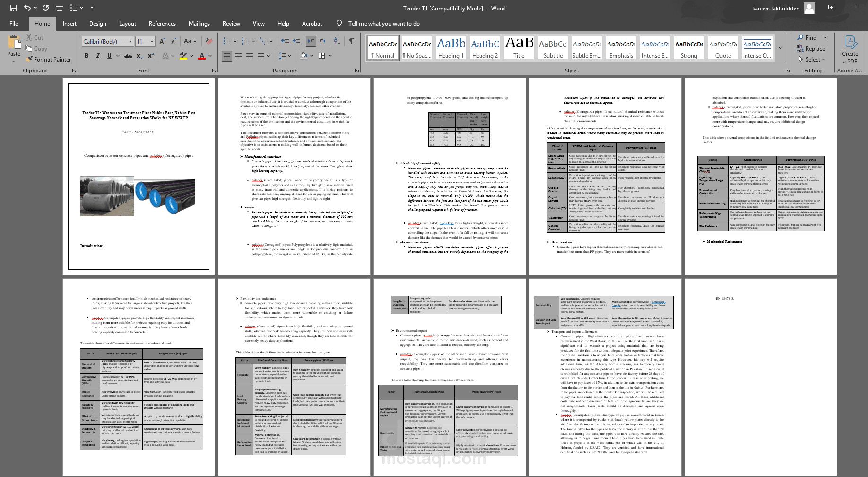Open bullet list formatting
The width and height of the screenshot is (868, 477).
(x=227, y=42)
